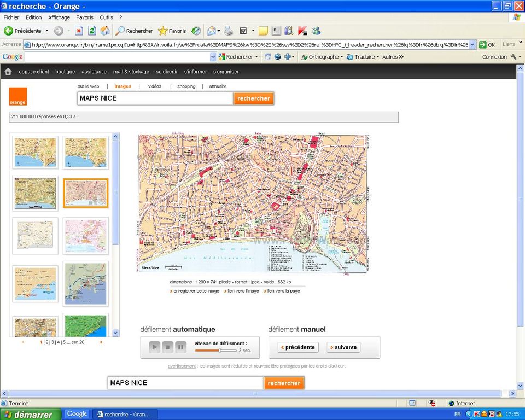Click the Refresh page icon
Screen dimensions: 525x420
[x=92, y=31]
